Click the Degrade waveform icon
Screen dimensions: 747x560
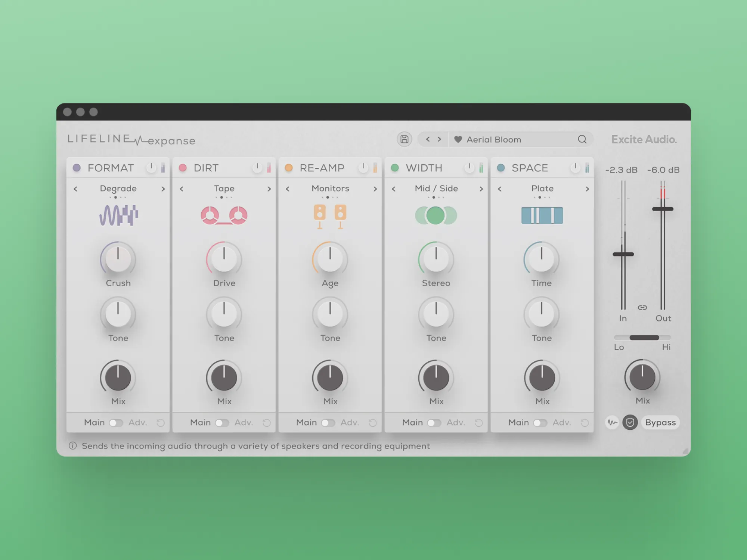click(118, 215)
